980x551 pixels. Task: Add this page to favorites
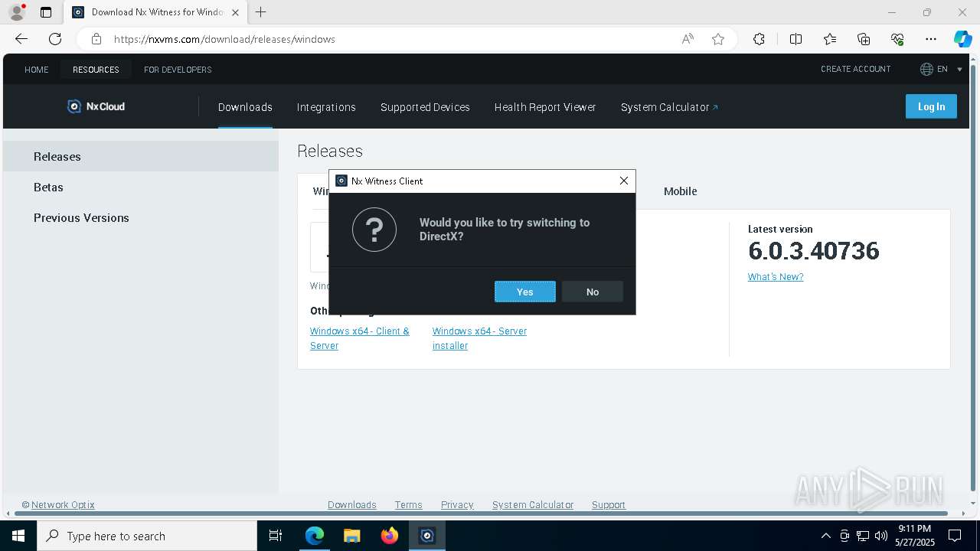[x=718, y=39]
